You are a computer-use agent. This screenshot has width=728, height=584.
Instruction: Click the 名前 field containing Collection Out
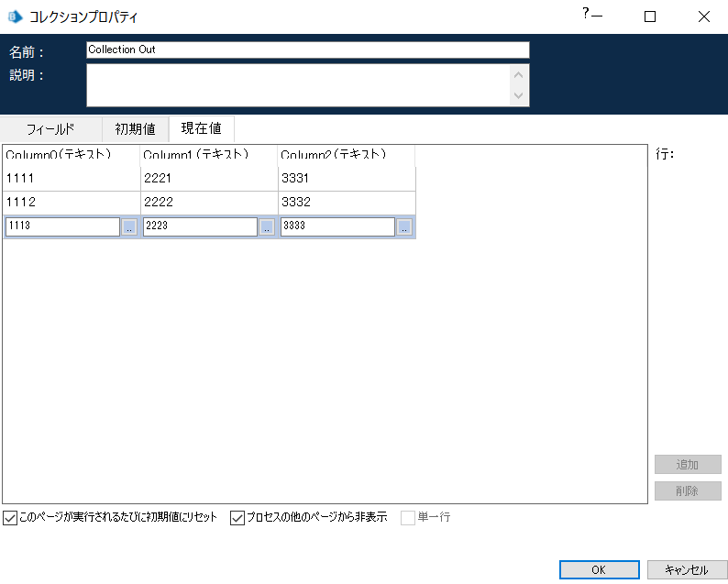point(308,50)
